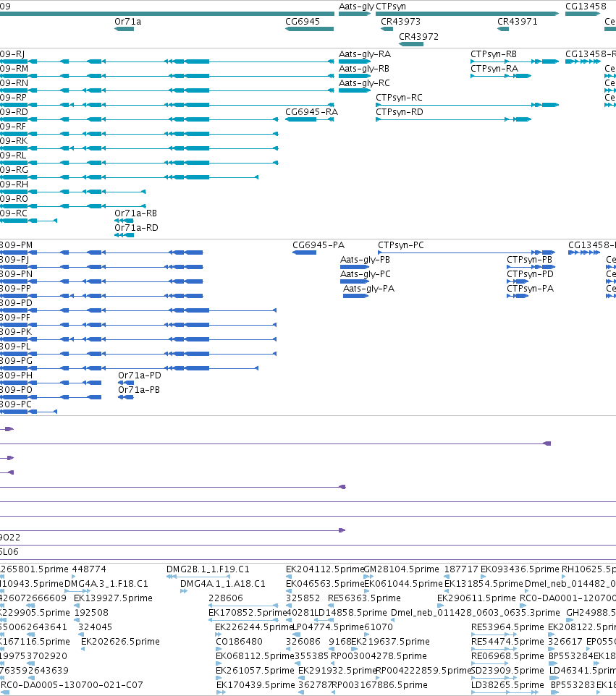This screenshot has width=616, height=696.
Task: Click the 448774 EST label
Action: [x=89, y=569]
